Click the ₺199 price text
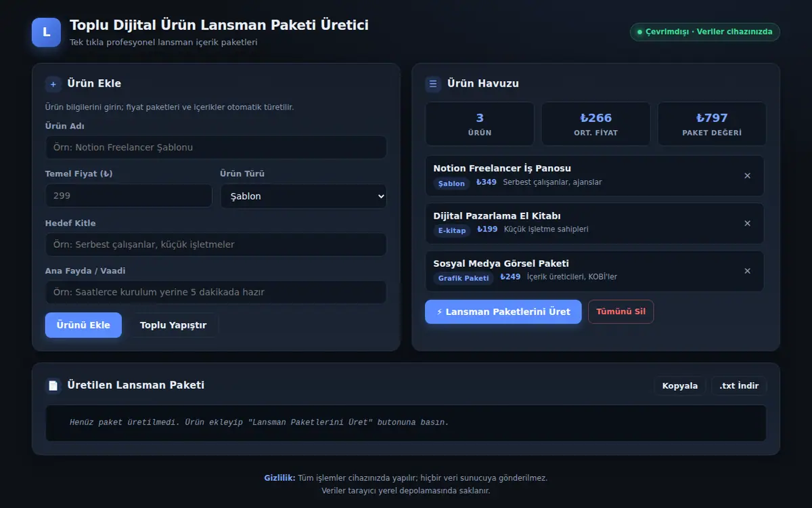This screenshot has width=812, height=508. pos(487,230)
